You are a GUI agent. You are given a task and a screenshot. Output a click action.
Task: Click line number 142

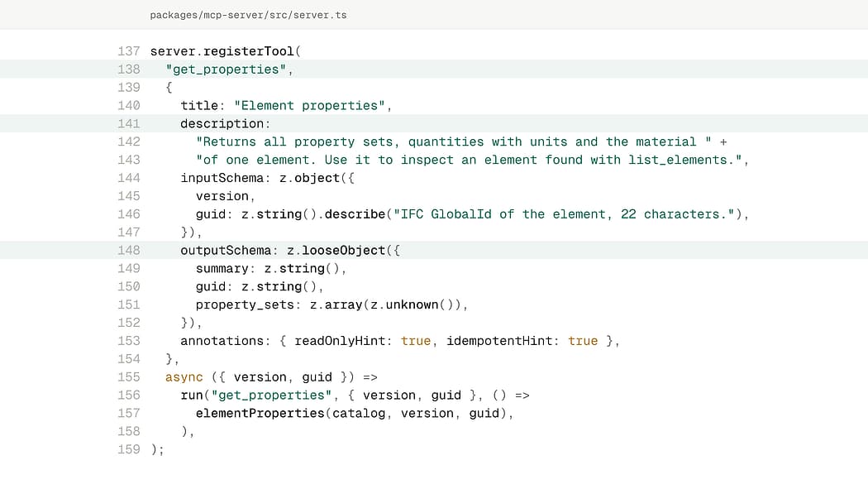point(128,141)
